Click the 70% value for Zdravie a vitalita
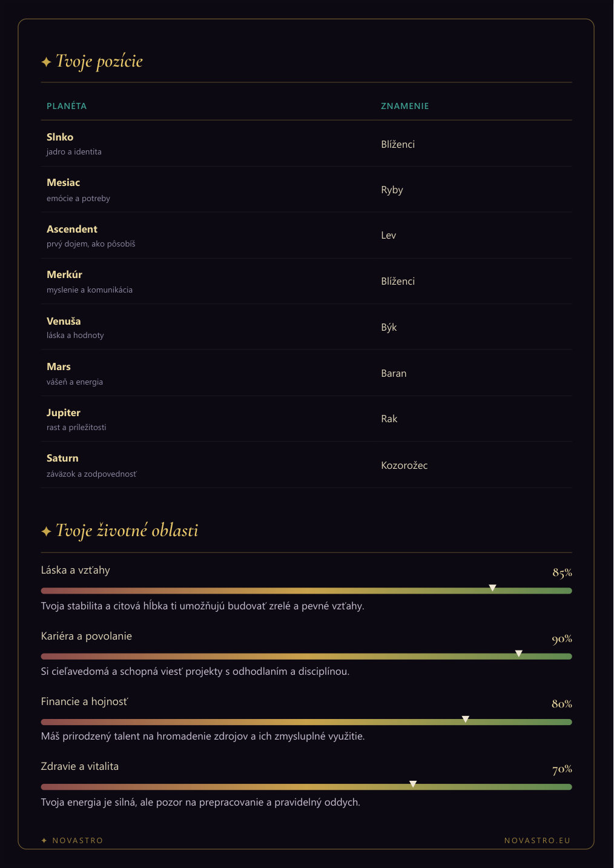This screenshot has height=868, width=614. click(562, 769)
